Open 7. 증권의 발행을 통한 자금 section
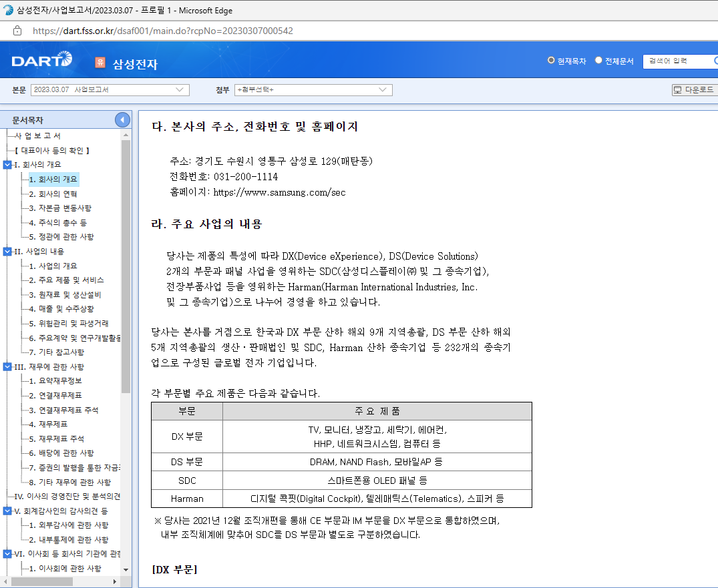The width and height of the screenshot is (718, 588). point(75,468)
